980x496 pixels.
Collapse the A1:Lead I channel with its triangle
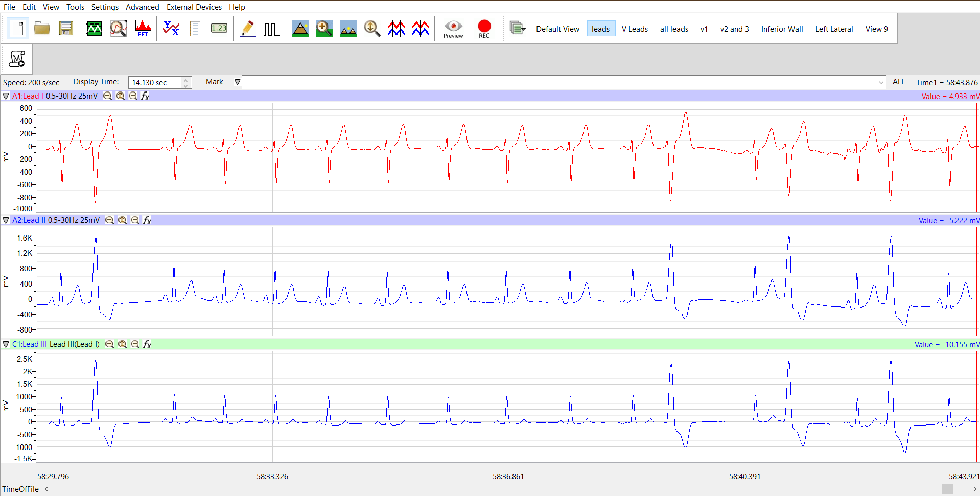click(x=6, y=96)
